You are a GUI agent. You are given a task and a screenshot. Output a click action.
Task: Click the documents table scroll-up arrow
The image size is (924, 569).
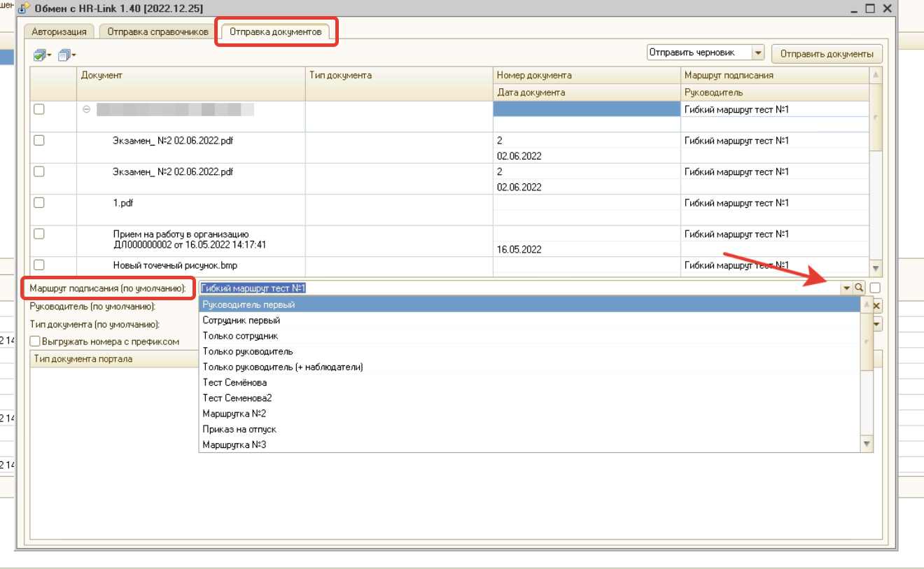click(x=875, y=73)
